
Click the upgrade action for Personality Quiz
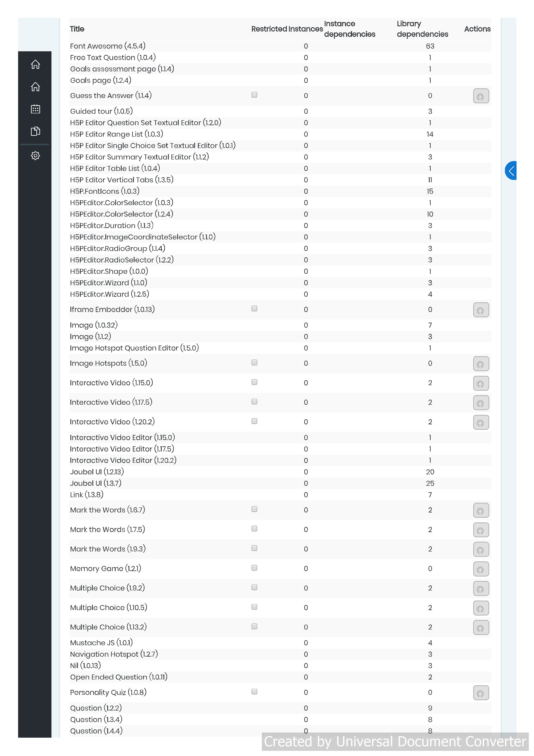[481, 693]
